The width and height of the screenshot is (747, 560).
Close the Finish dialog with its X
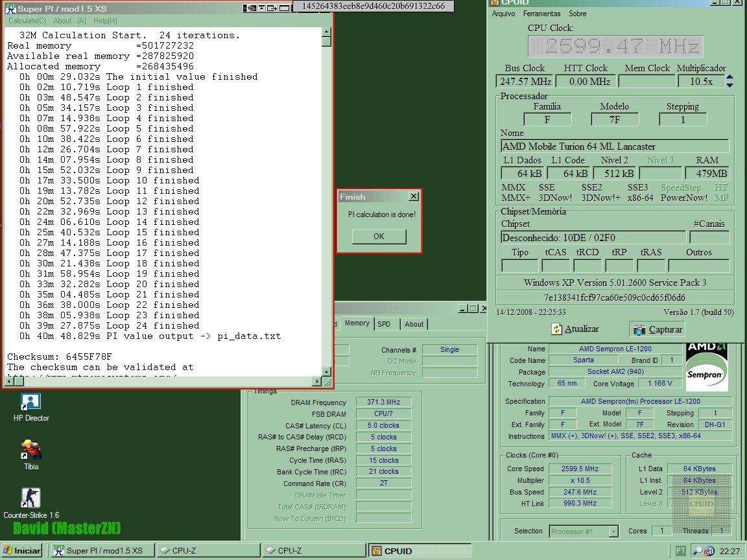click(414, 196)
